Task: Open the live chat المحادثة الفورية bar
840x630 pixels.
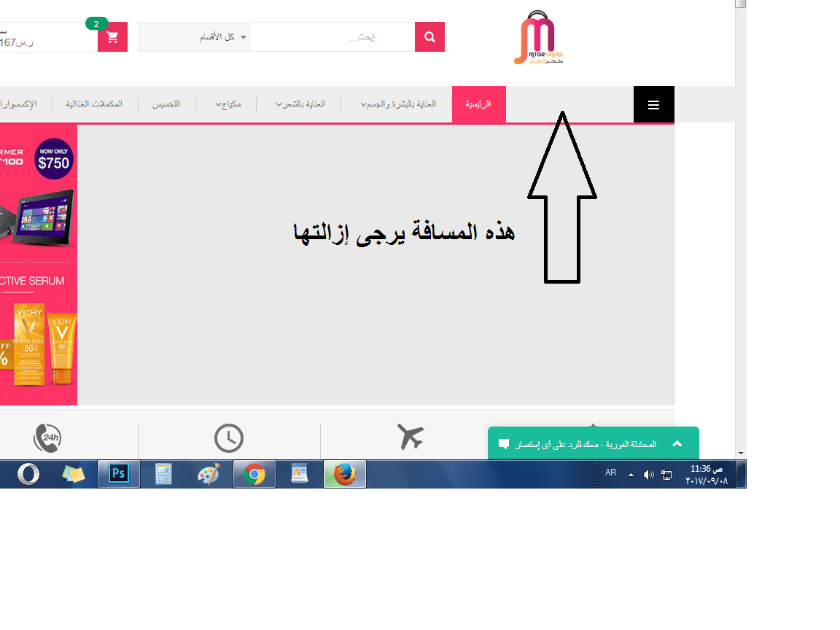Action: click(x=593, y=443)
